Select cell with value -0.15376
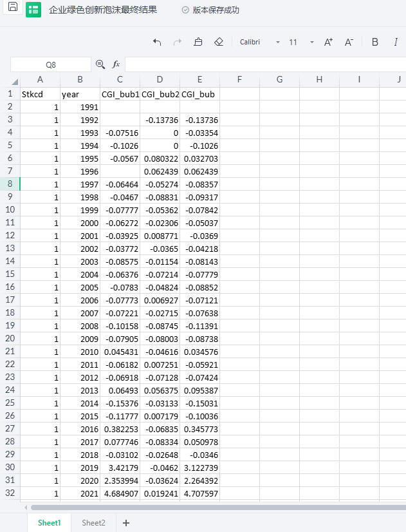 (x=120, y=403)
